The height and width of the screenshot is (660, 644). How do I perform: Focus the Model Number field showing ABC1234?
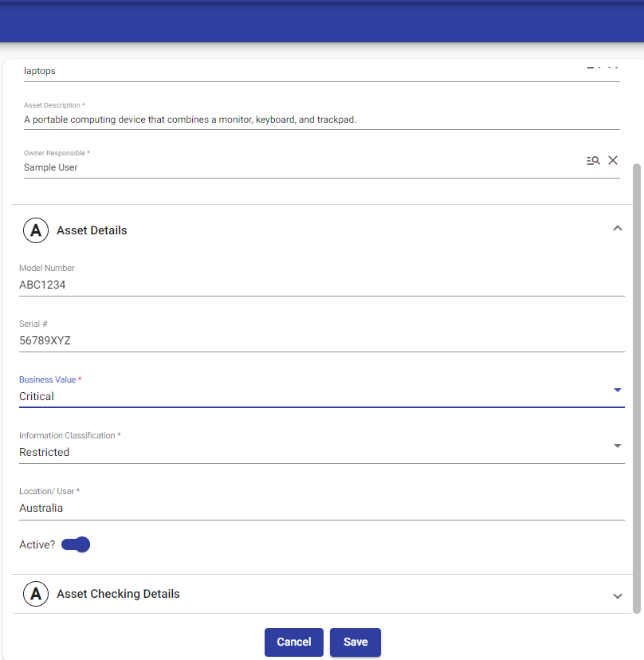click(x=319, y=285)
